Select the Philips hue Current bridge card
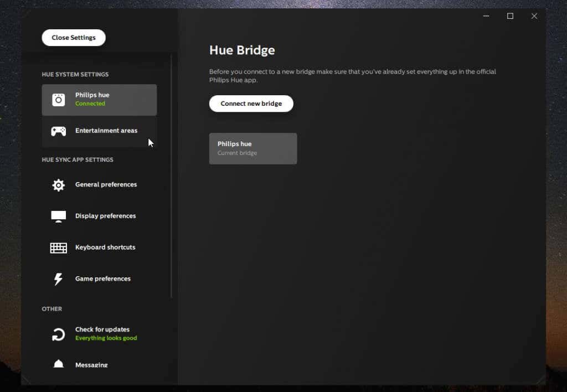Image resolution: width=567 pixels, height=392 pixels. [x=253, y=148]
